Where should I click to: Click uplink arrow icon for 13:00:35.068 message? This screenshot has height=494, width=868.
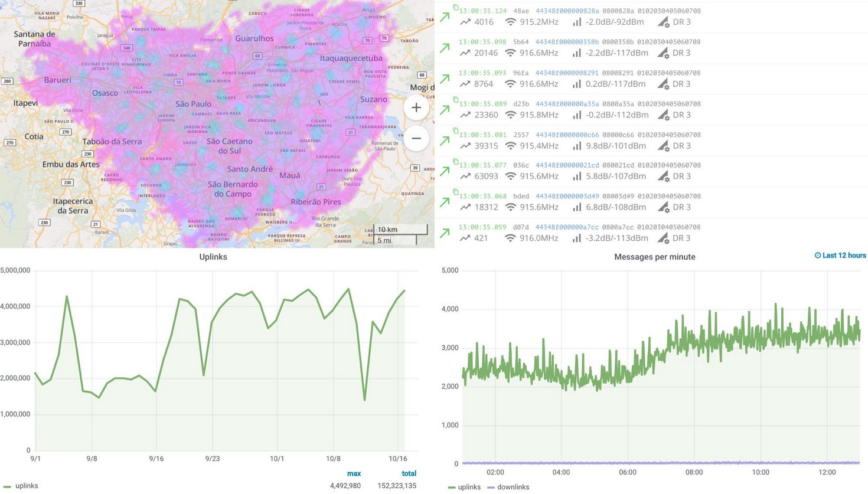click(x=445, y=202)
